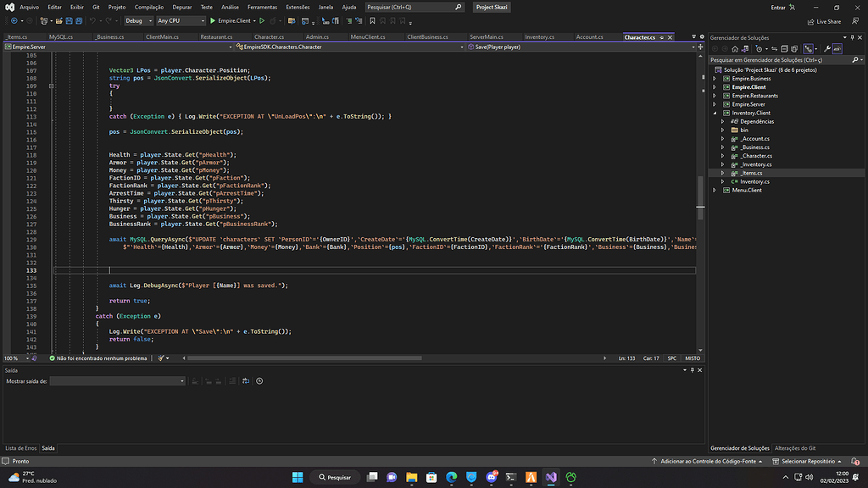Image resolution: width=868 pixels, height=488 pixels.
Task: Collapse the try block at line 109
Action: 51,86
